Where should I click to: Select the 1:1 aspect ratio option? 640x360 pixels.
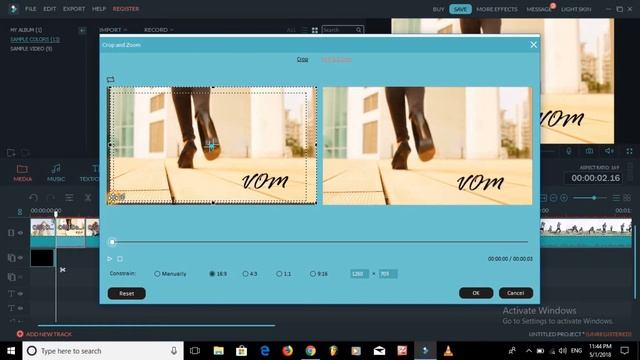(x=284, y=274)
